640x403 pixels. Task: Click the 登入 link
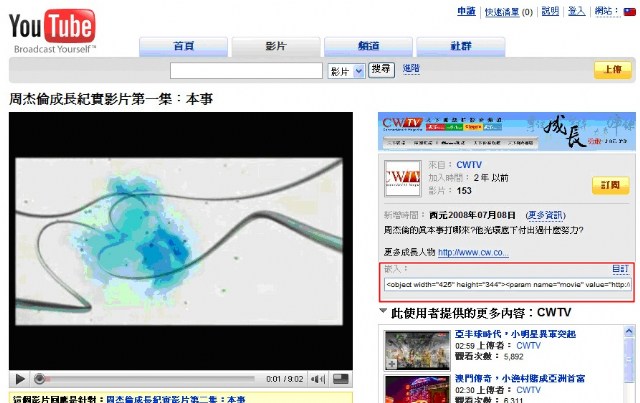point(576,11)
